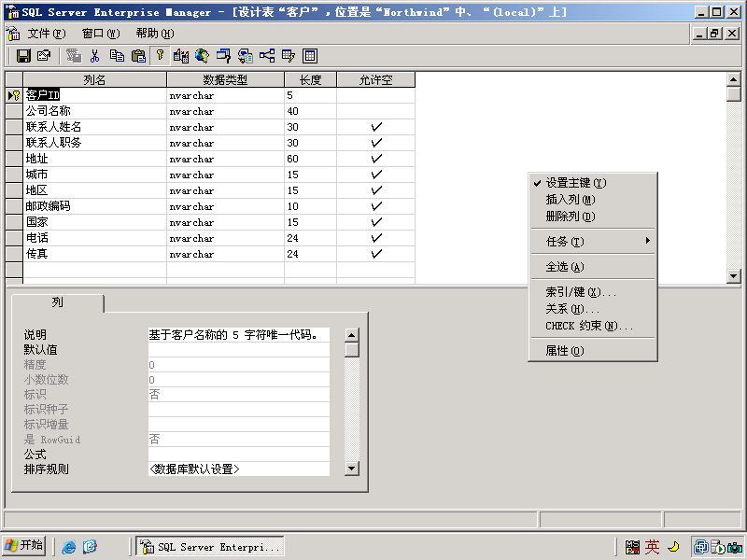Viewport: 747px width, 560px height.
Task: Toggle allow null for 邮政编码 row
Action: (376, 206)
